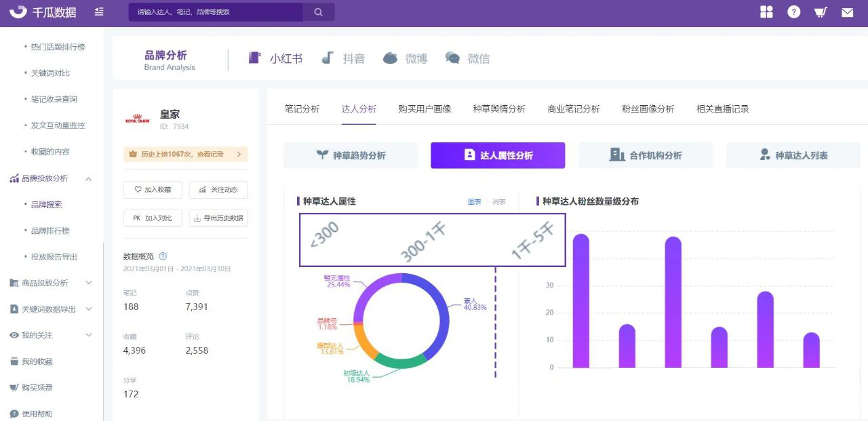The image size is (868, 421).
Task: Click the 关注动态 button
Action: [218, 190]
